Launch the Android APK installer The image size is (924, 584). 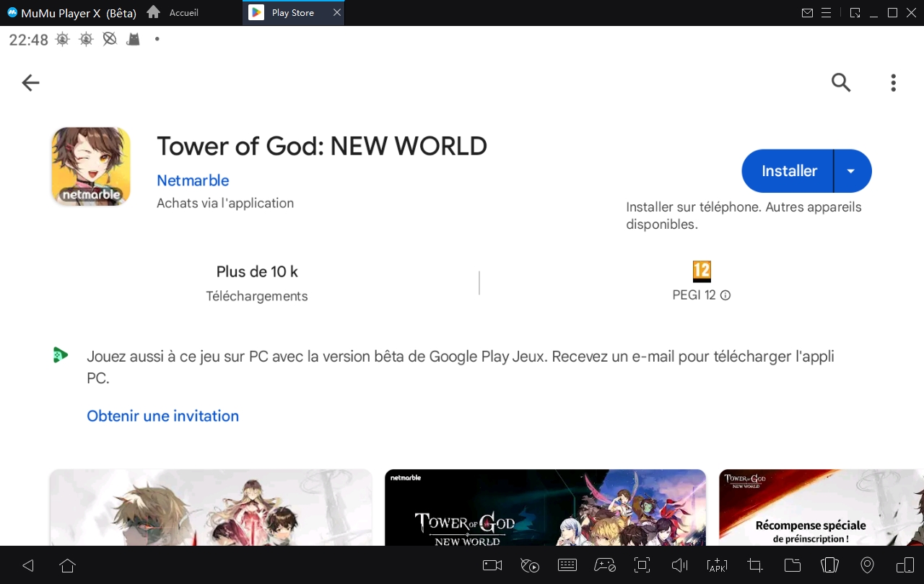[x=717, y=565]
